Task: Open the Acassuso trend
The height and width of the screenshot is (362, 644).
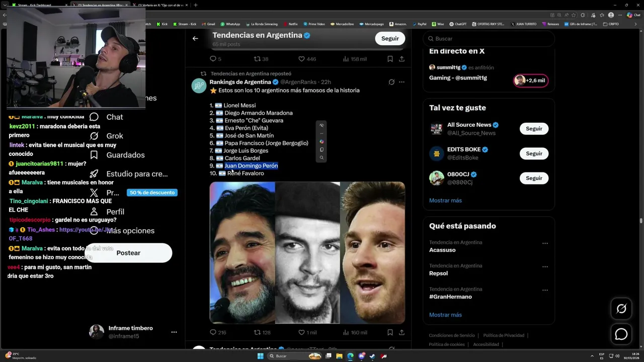Action: [x=442, y=250]
